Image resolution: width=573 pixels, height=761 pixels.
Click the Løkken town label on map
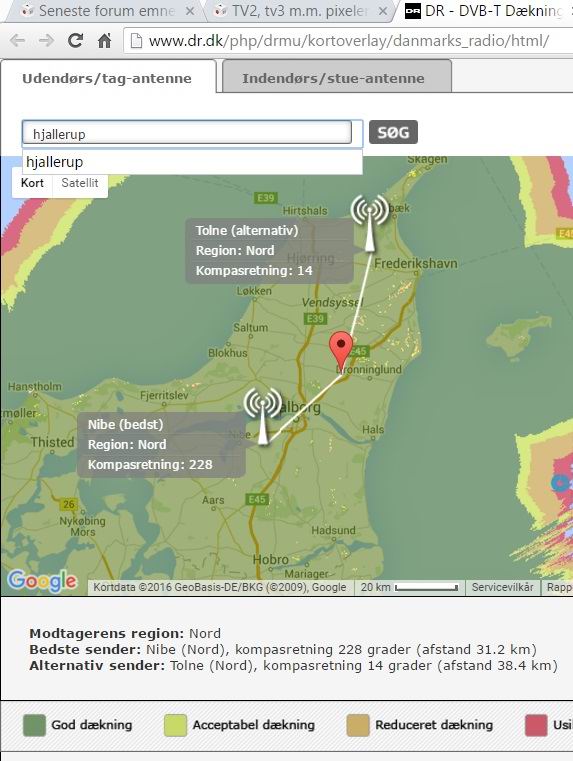click(254, 291)
